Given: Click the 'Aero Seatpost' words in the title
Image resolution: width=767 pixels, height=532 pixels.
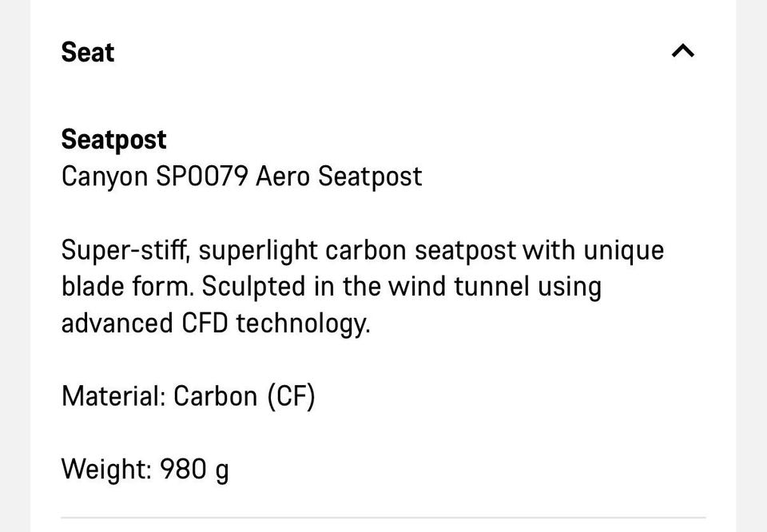Looking at the screenshot, I should click(x=339, y=177).
